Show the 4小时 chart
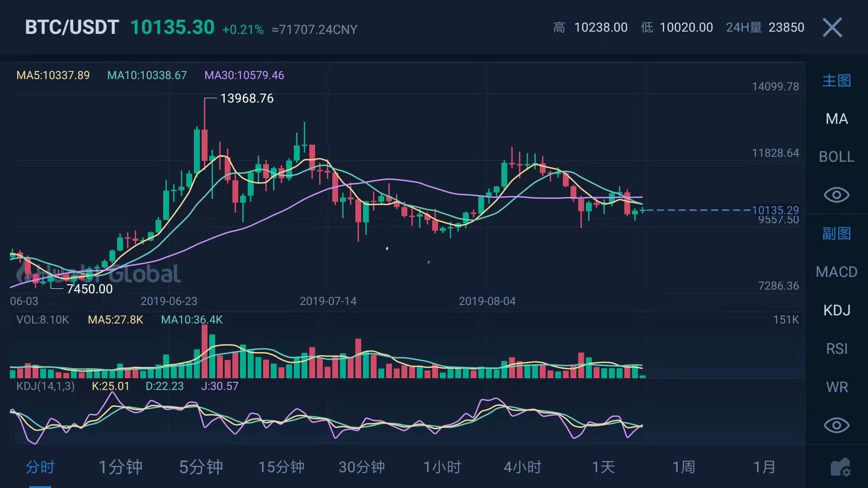 pyautogui.click(x=523, y=467)
